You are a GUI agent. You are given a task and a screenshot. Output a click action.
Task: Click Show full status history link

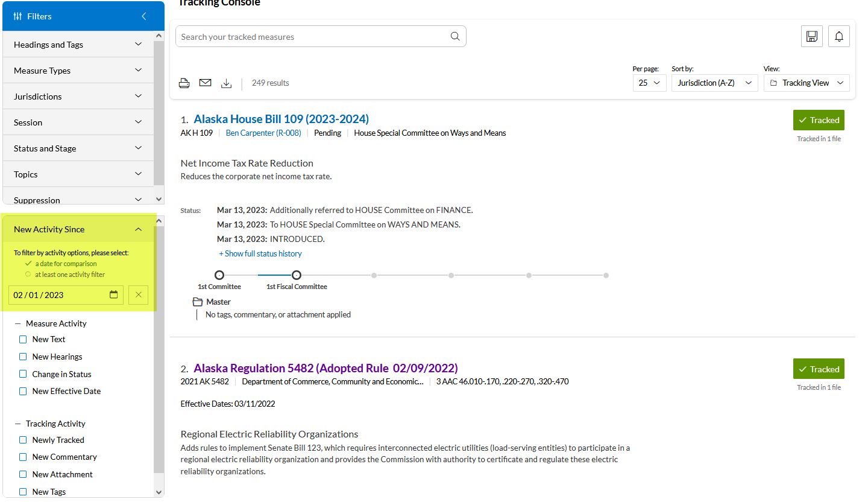point(260,254)
